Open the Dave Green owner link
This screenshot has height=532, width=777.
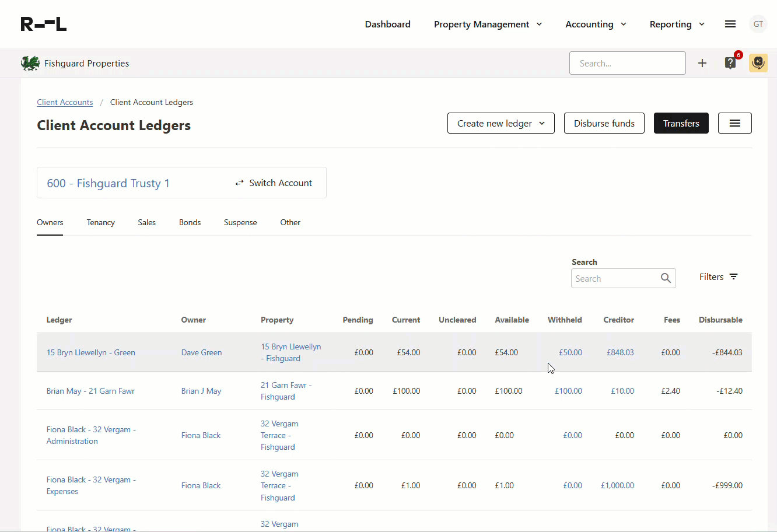pyautogui.click(x=201, y=352)
